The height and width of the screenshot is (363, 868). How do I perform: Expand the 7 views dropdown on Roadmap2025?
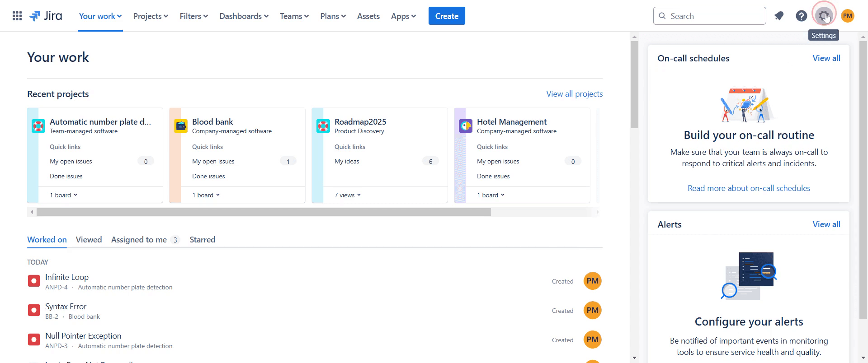[348, 195]
